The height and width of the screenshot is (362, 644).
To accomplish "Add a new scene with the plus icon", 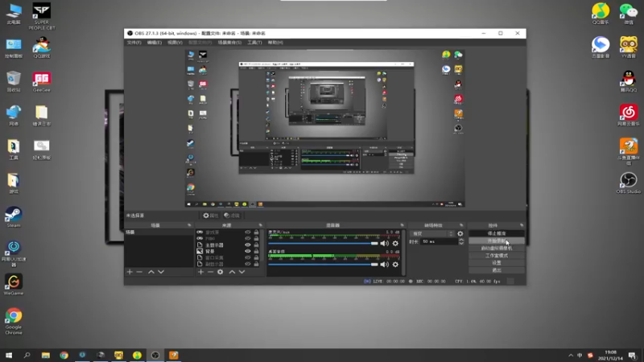I will 130,272.
